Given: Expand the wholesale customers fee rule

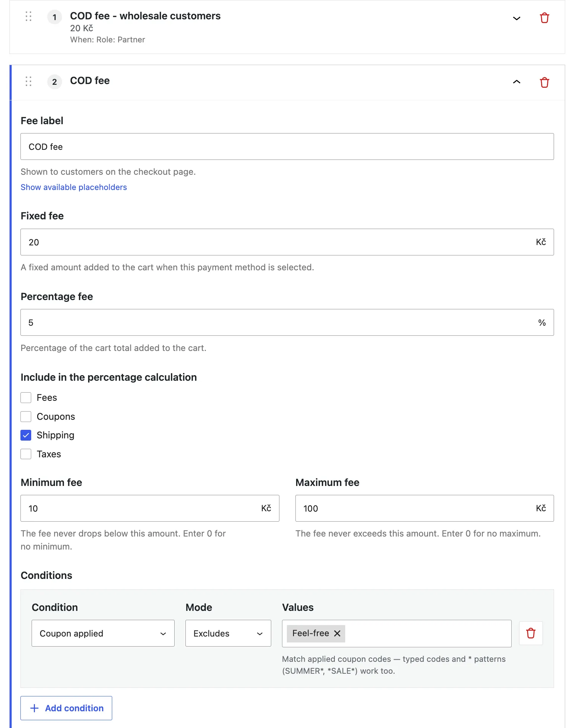Looking at the screenshot, I should coord(516,18).
